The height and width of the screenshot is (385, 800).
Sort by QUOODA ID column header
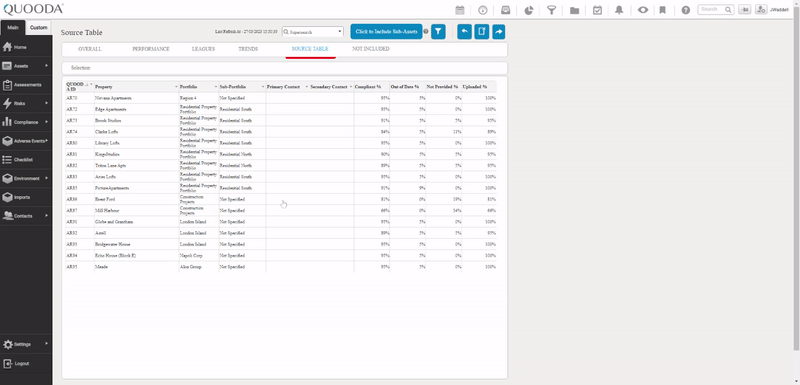tap(75, 87)
